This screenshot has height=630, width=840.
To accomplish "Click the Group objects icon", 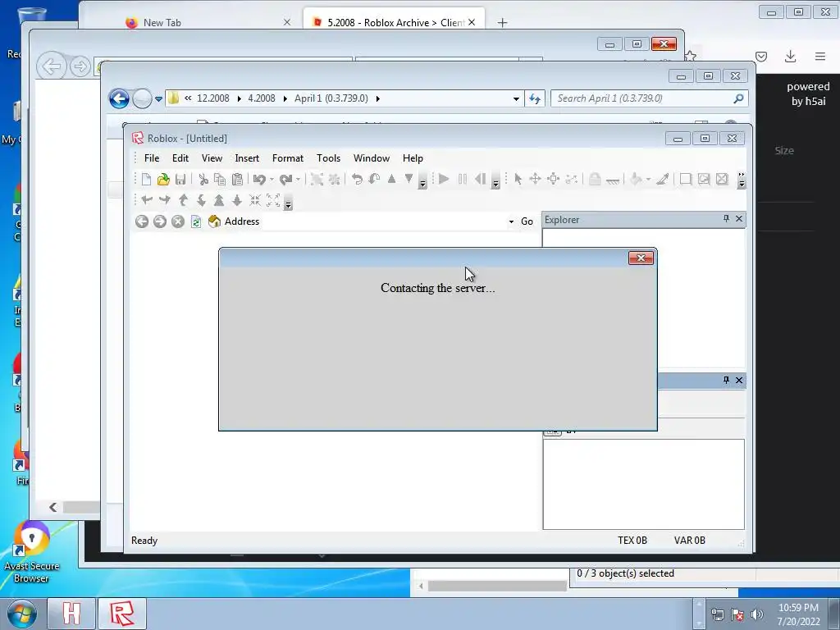I will 317,179.
